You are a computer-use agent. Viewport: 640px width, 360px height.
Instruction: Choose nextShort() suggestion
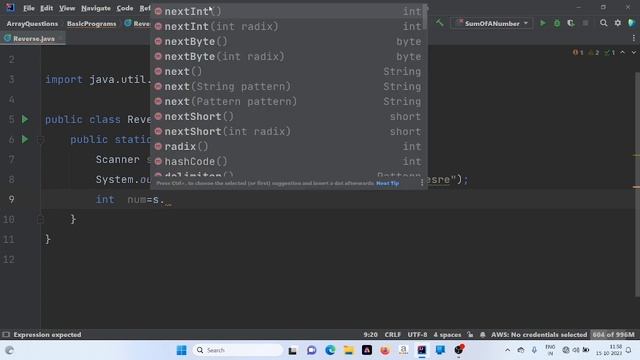pyautogui.click(x=288, y=116)
